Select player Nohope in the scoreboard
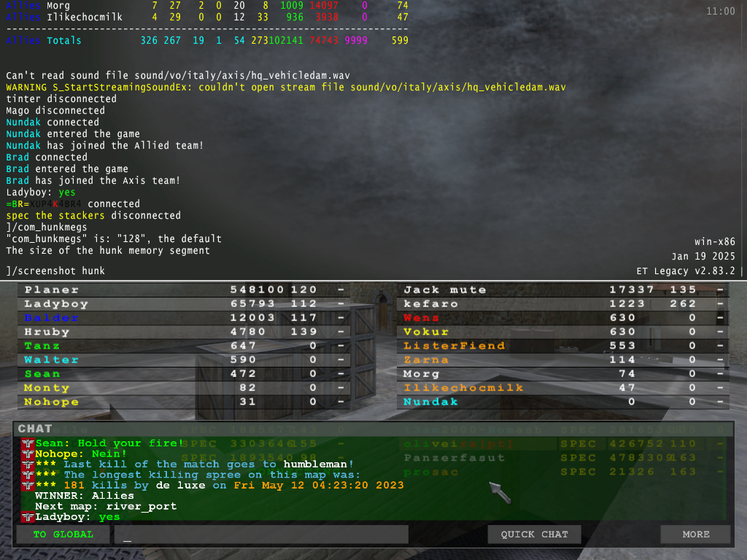The width and height of the screenshot is (747, 560). [x=184, y=402]
